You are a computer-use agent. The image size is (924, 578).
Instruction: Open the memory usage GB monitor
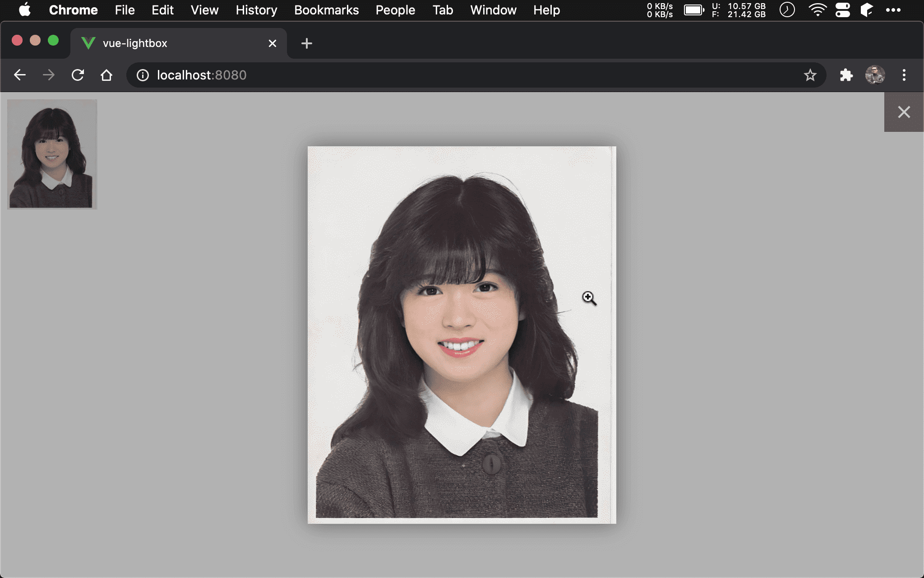pos(739,10)
